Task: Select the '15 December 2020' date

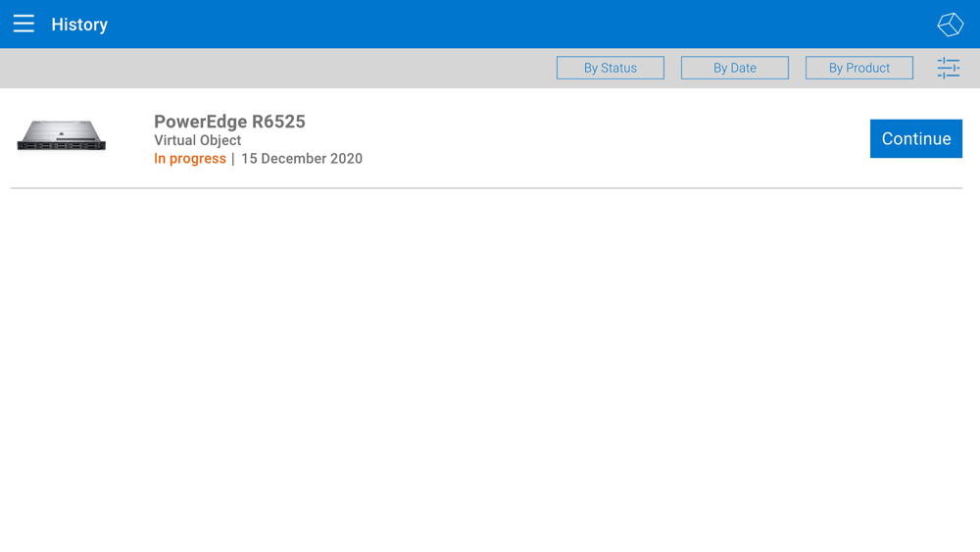Action: [x=302, y=159]
